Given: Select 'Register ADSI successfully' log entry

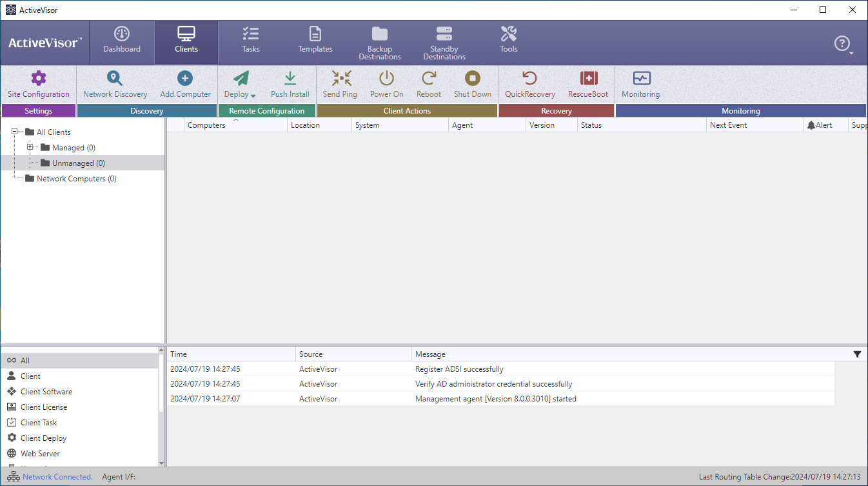Looking at the screenshot, I should (501, 369).
